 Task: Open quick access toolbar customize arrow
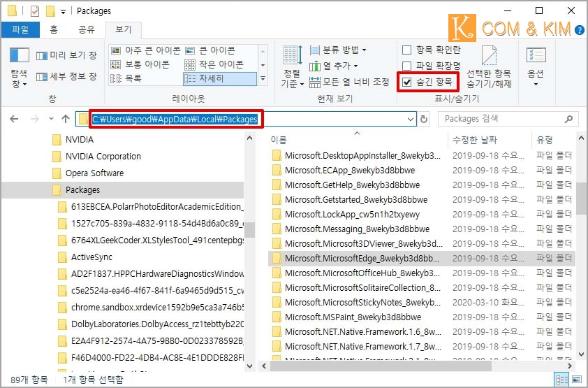point(63,12)
